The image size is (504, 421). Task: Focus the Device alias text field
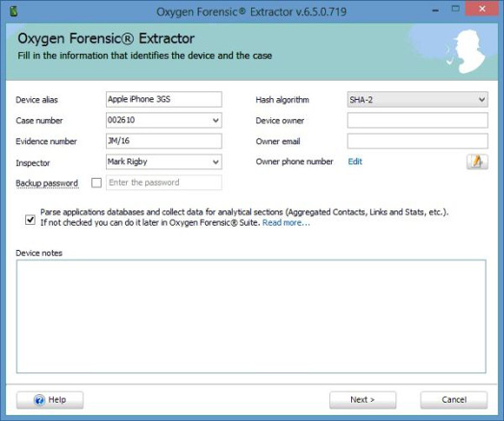164,99
